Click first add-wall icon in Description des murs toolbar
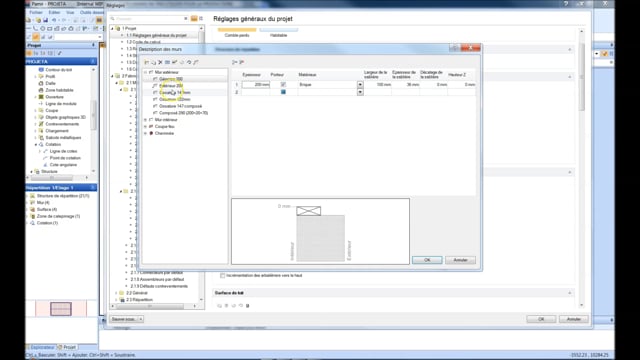The width and height of the screenshot is (640, 360). coord(147,62)
